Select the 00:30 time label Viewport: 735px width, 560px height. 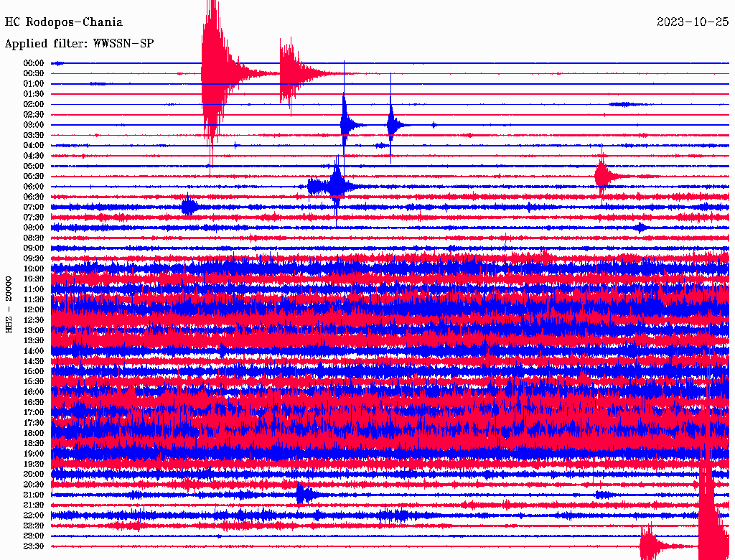[x=34, y=74]
